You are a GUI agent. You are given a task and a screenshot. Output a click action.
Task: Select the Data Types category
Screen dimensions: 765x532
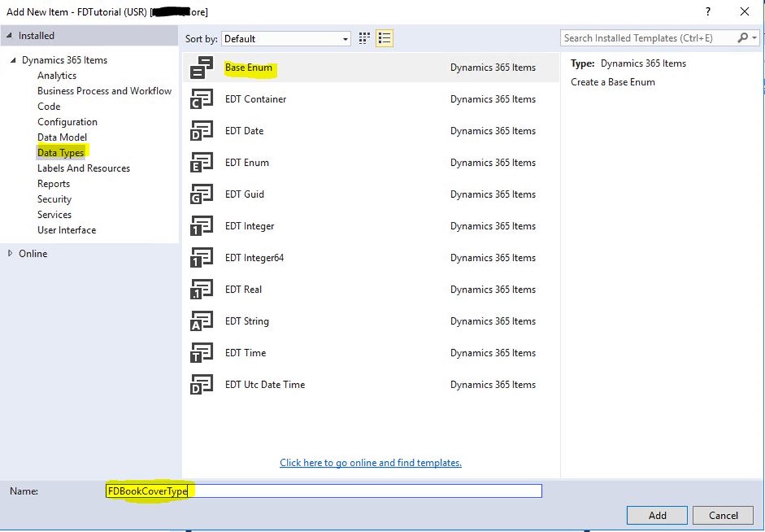coord(60,153)
